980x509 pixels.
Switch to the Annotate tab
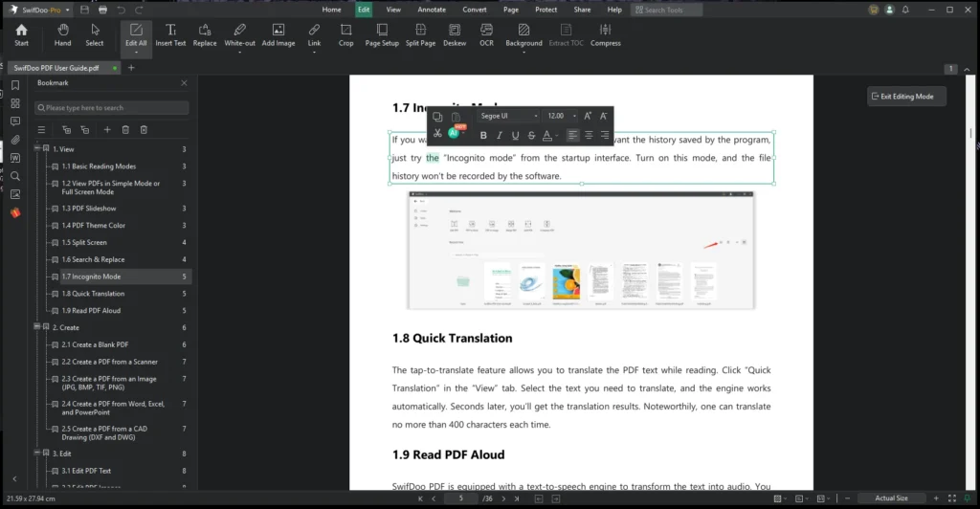pyautogui.click(x=432, y=10)
